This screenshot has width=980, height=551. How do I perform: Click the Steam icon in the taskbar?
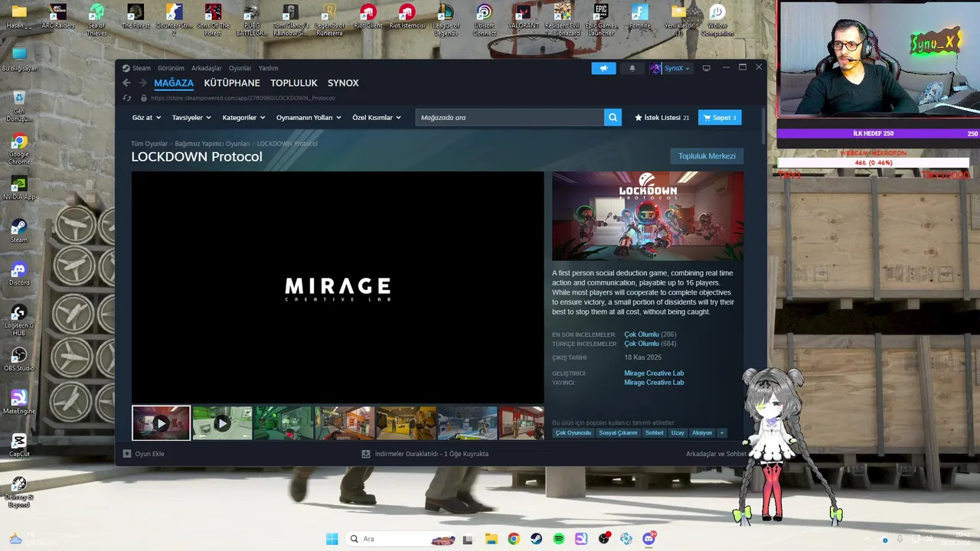click(x=536, y=539)
